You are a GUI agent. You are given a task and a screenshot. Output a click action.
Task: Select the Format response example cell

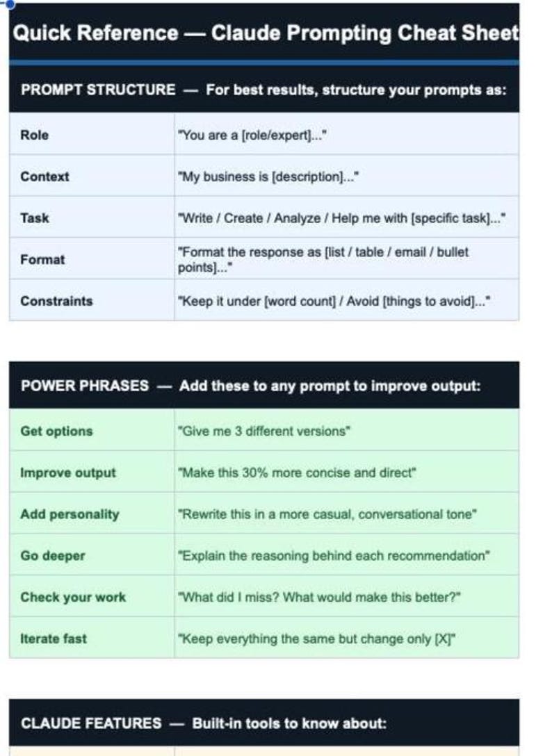(x=346, y=259)
